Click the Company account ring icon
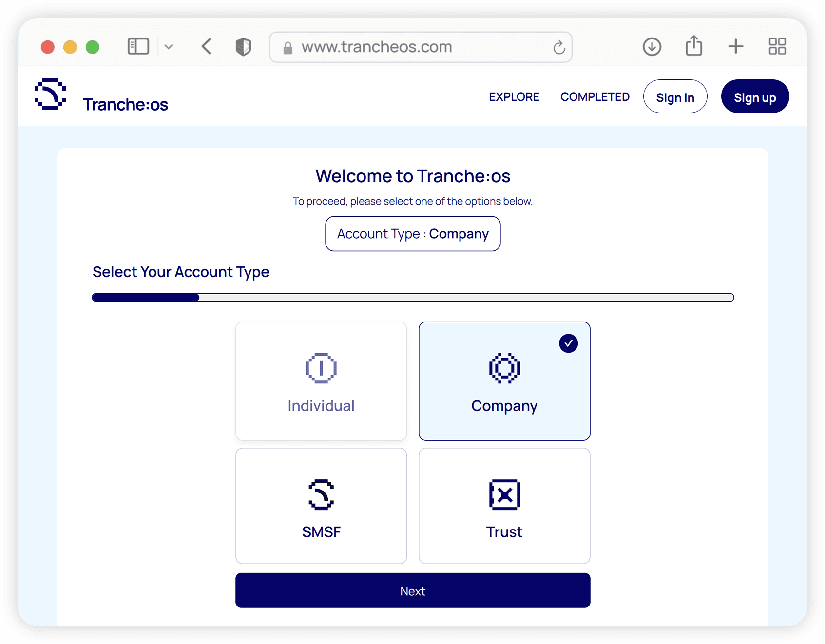The width and height of the screenshot is (825, 644). tap(504, 368)
